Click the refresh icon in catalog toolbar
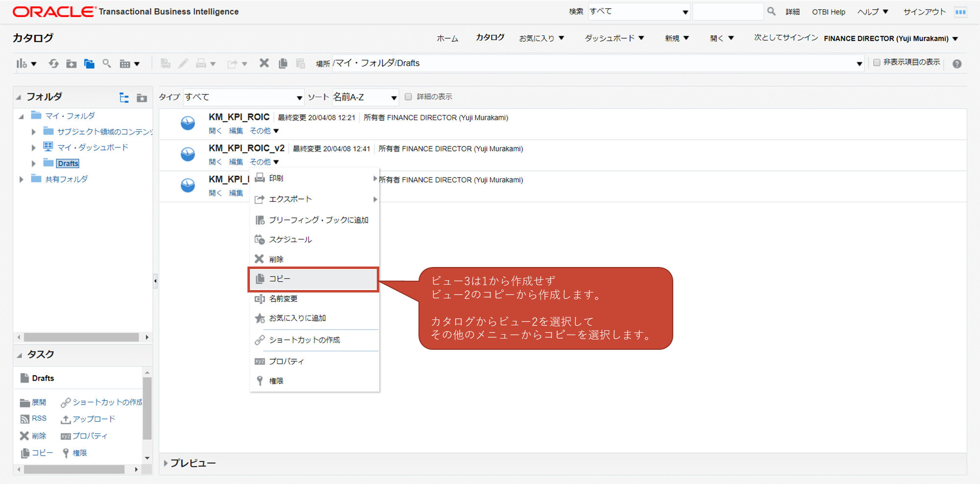The image size is (980, 486). [x=53, y=64]
